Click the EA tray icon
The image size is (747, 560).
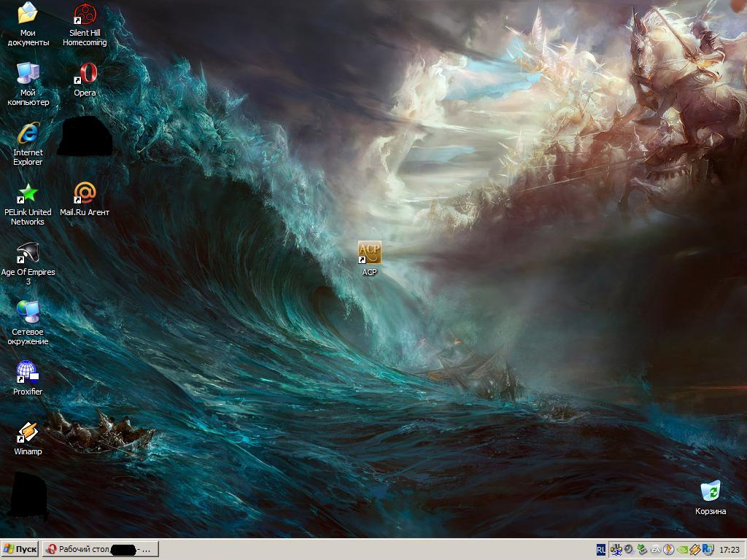point(655,550)
